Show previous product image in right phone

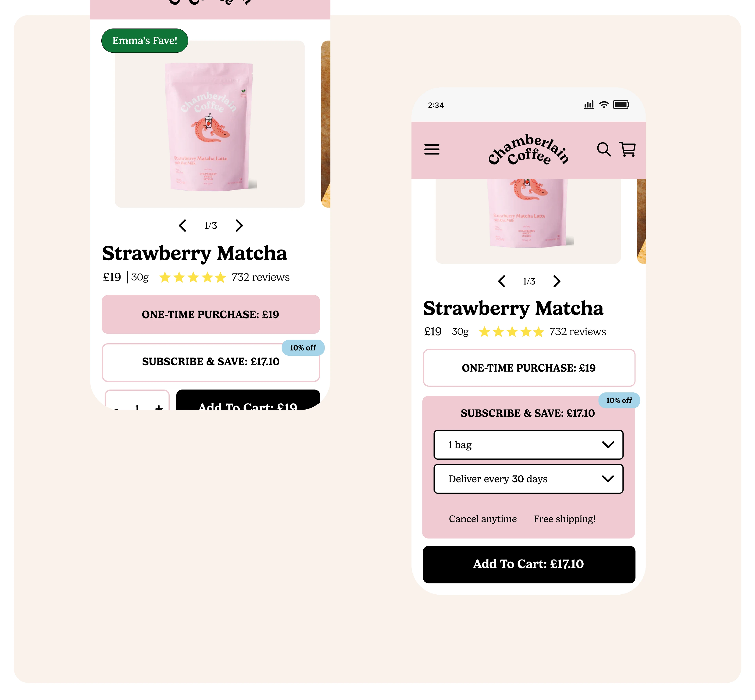(501, 281)
